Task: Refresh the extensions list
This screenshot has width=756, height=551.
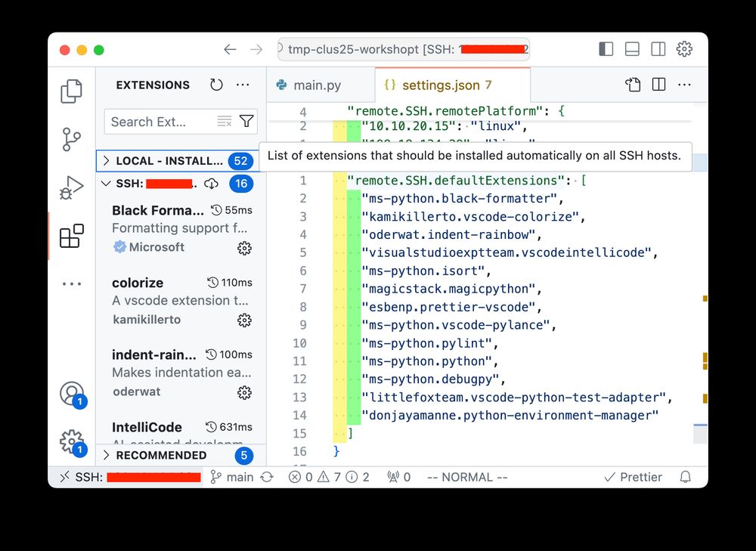Action: (216, 85)
